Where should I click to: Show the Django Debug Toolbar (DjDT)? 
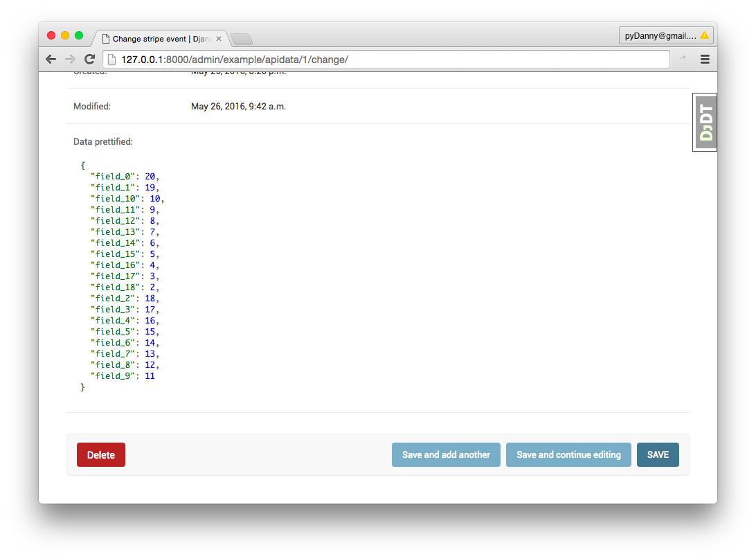(705, 123)
